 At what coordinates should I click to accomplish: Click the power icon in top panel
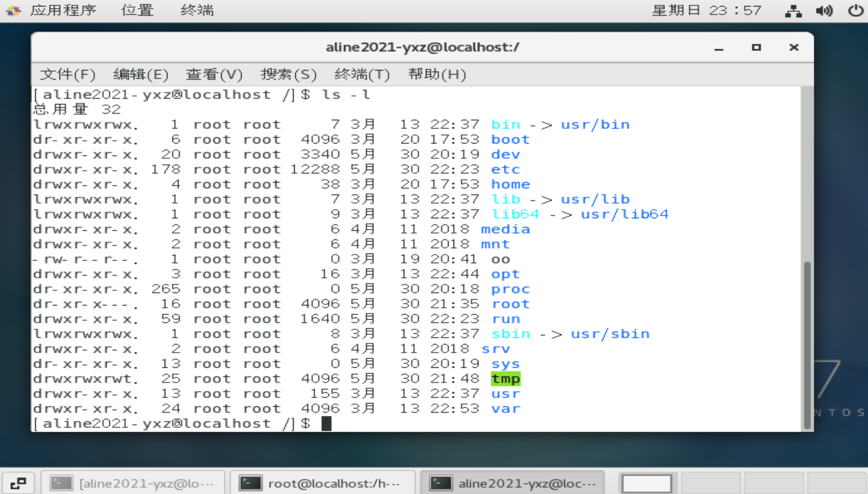856,11
